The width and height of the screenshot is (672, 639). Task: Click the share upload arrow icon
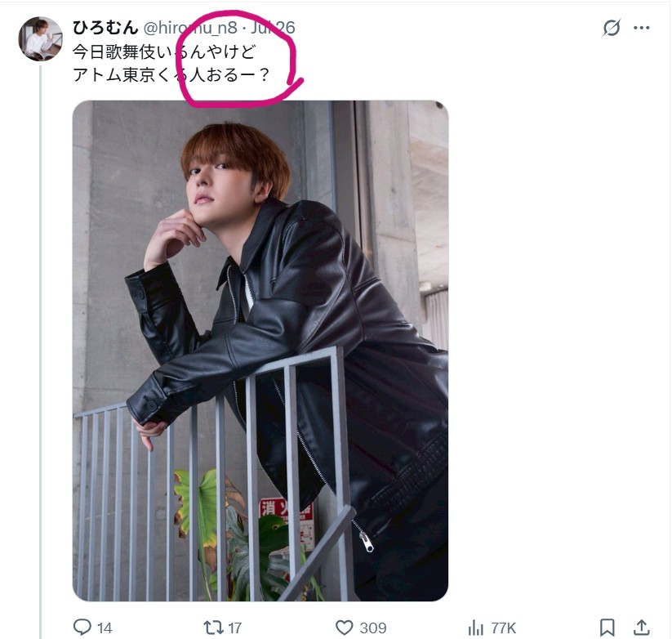[x=642, y=628]
